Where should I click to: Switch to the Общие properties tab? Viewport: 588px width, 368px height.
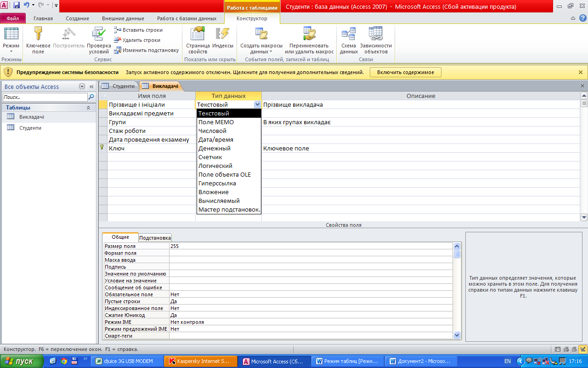pos(120,237)
